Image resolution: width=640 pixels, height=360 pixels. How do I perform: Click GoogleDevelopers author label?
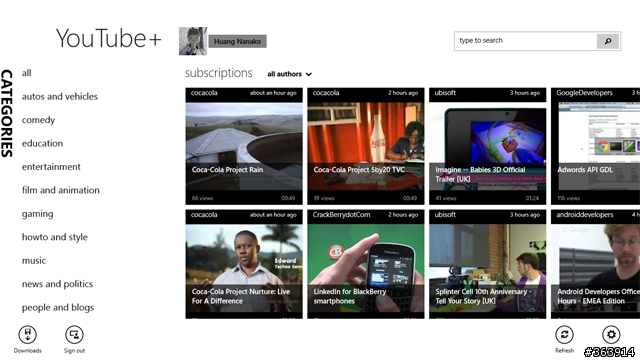[584, 93]
